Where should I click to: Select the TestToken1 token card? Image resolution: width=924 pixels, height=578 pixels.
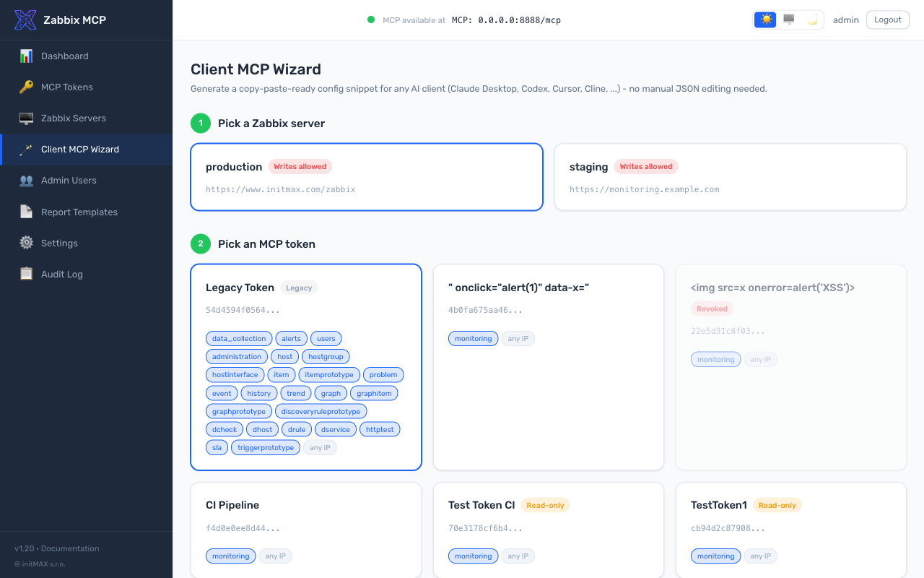click(791, 530)
